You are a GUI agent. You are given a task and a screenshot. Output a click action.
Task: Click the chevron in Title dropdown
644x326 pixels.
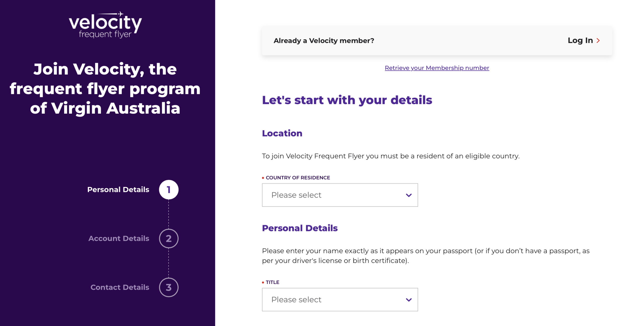pos(409,300)
